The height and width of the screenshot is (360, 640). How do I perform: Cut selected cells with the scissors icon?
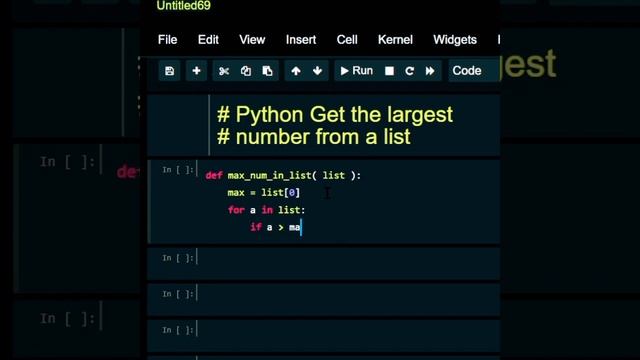coord(224,71)
